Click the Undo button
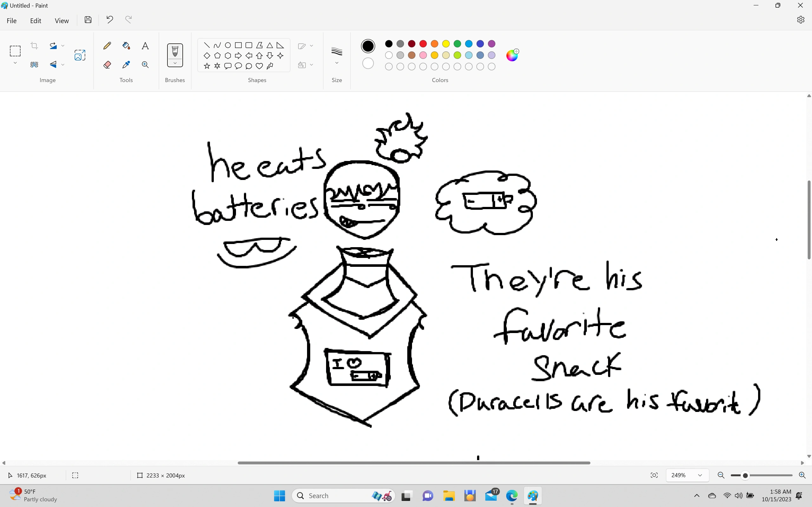 click(x=109, y=20)
